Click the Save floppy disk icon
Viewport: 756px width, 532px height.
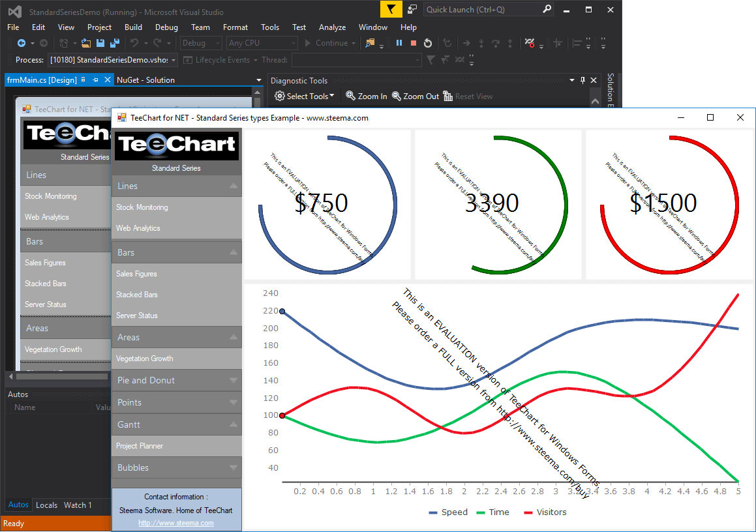[100, 43]
